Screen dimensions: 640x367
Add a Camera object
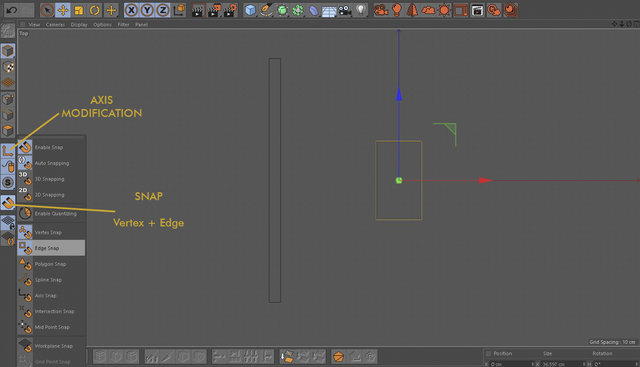(345, 10)
